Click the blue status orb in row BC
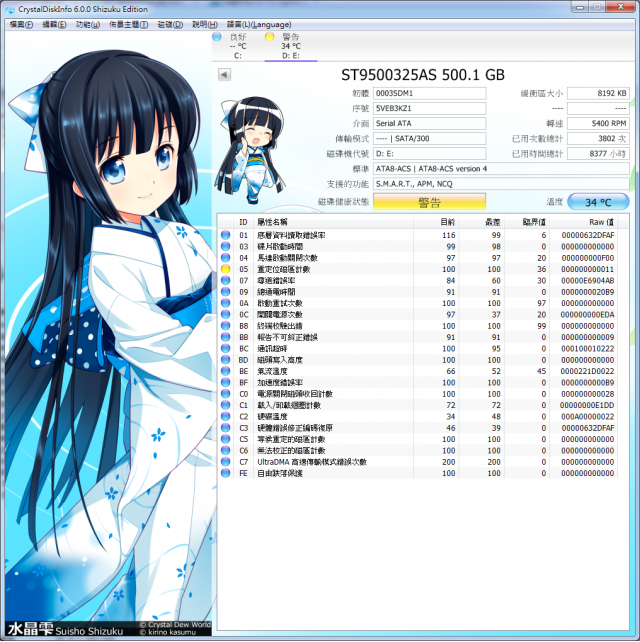 click(225, 348)
